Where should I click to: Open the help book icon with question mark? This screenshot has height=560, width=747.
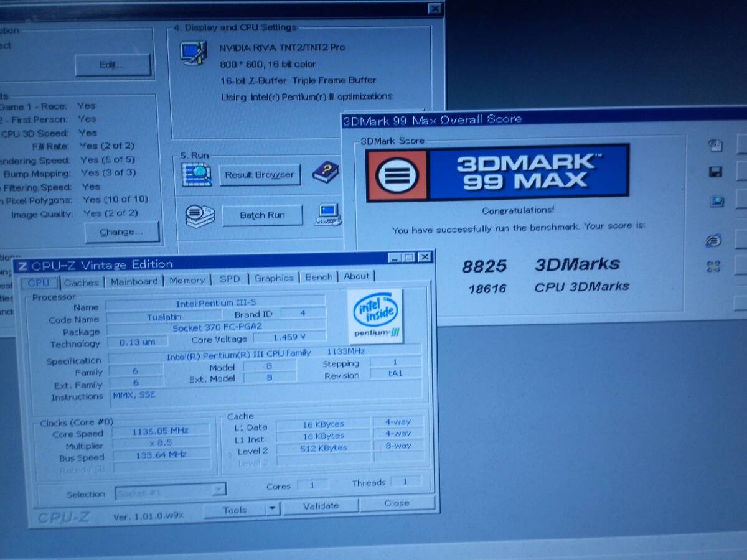click(x=326, y=172)
